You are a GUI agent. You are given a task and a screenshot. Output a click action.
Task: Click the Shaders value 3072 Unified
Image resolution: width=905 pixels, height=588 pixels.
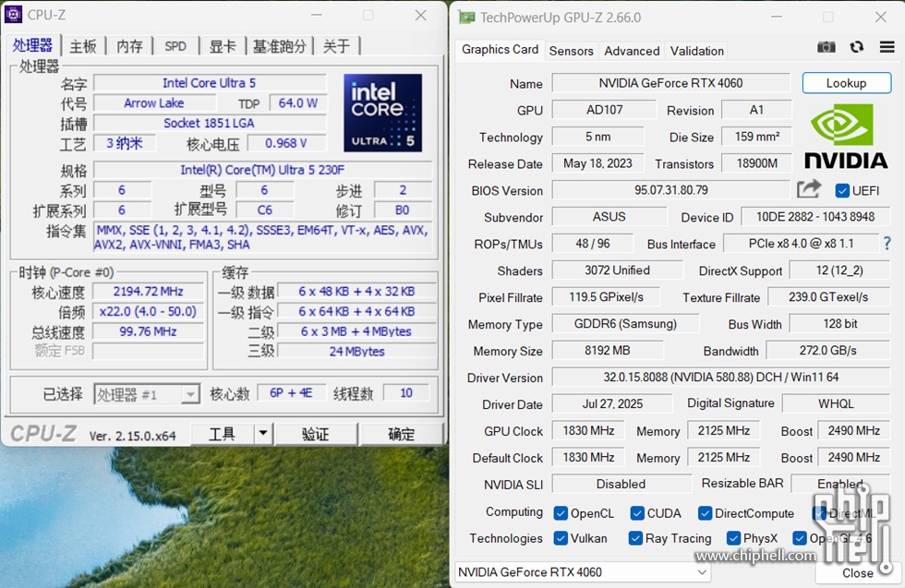tap(617, 270)
